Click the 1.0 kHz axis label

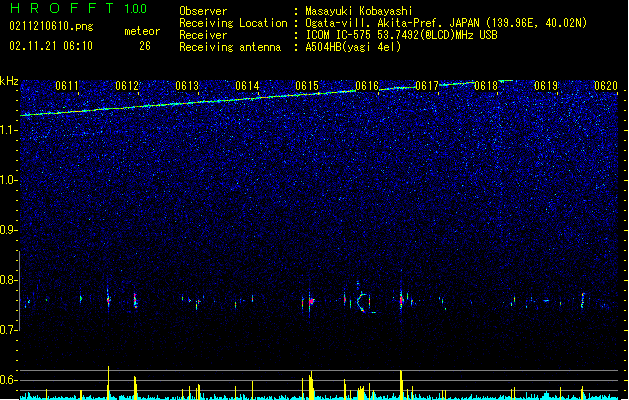coord(9,180)
